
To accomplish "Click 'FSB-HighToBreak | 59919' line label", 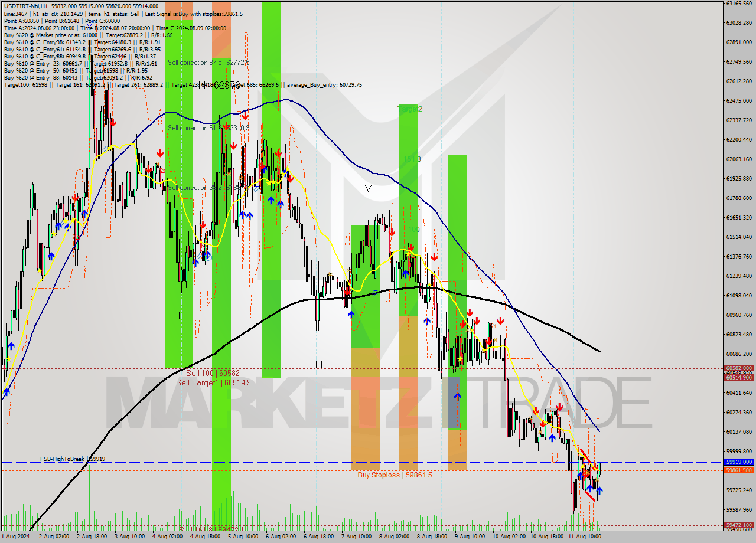I will [73, 459].
